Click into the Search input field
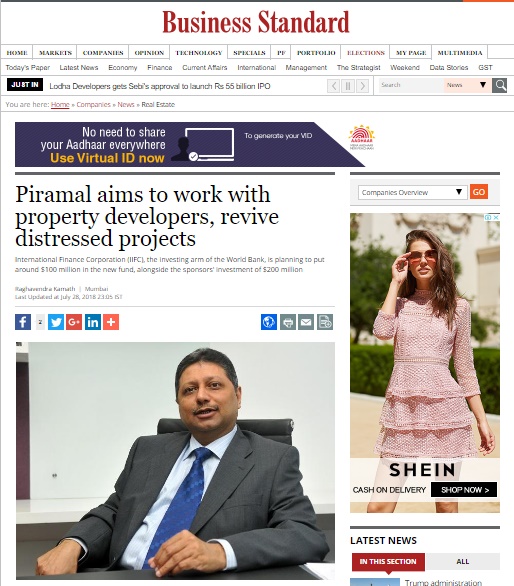Screen dimensions: 514x586 (411, 85)
